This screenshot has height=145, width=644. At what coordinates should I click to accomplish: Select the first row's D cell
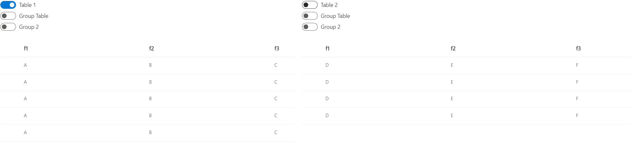point(327,65)
